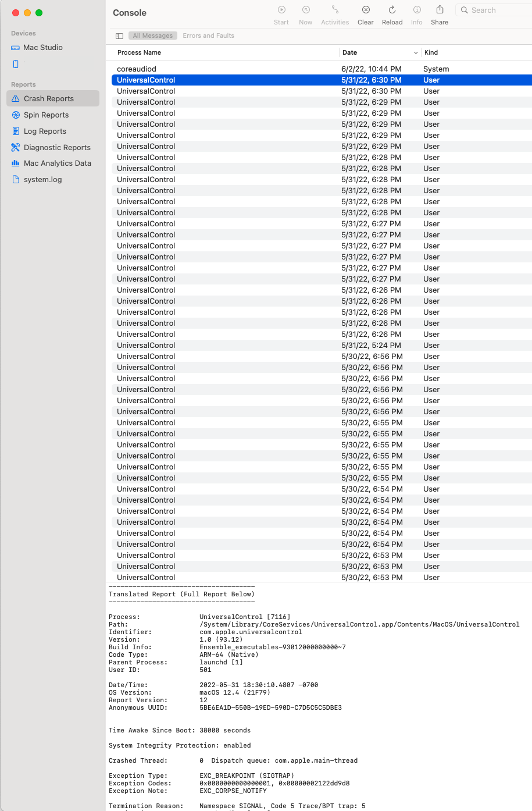Toggle the Date column sort chevron
This screenshot has height=811, width=532.
pos(416,53)
